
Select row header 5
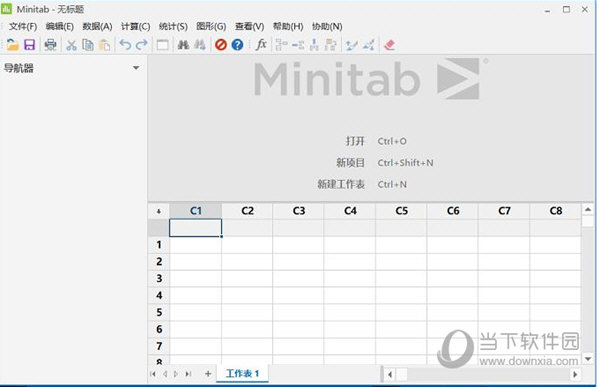coord(159,312)
